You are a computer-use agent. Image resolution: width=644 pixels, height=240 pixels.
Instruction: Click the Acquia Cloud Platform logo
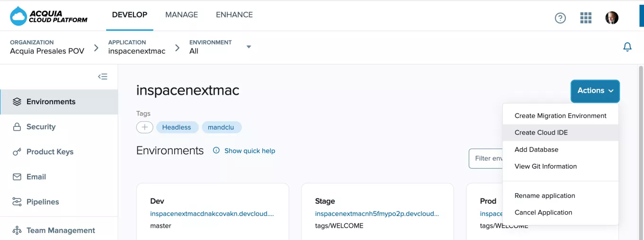click(49, 16)
